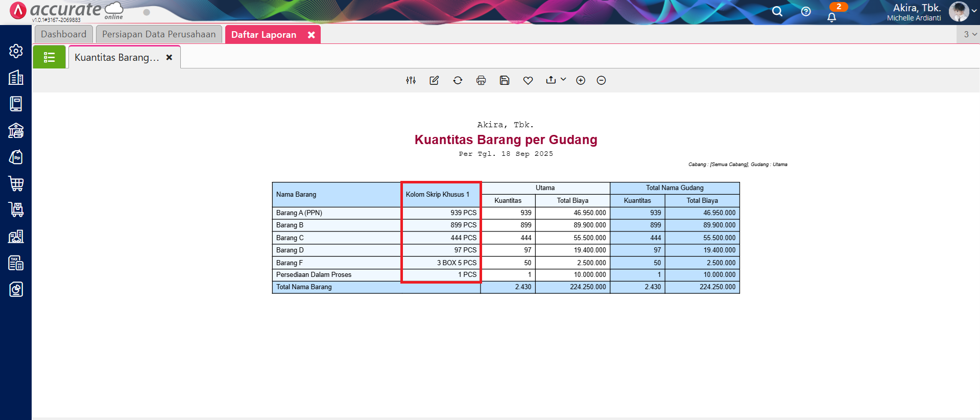Refresh the report data

tap(458, 80)
